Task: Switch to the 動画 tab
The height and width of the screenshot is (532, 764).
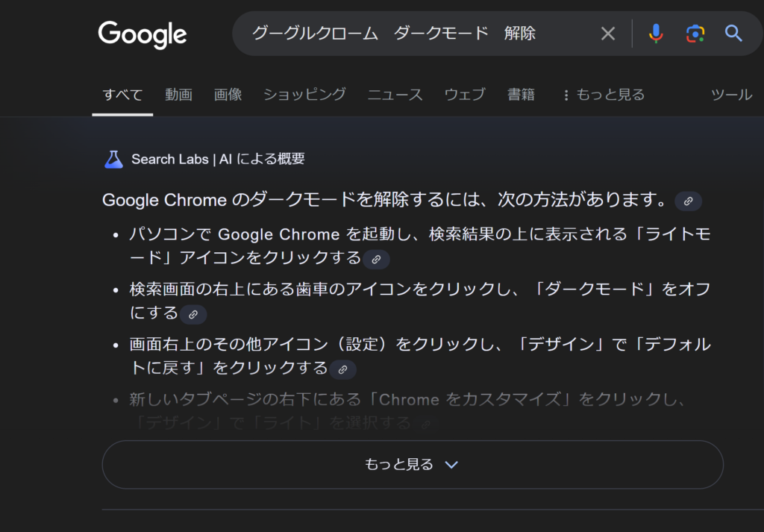Action: click(178, 95)
